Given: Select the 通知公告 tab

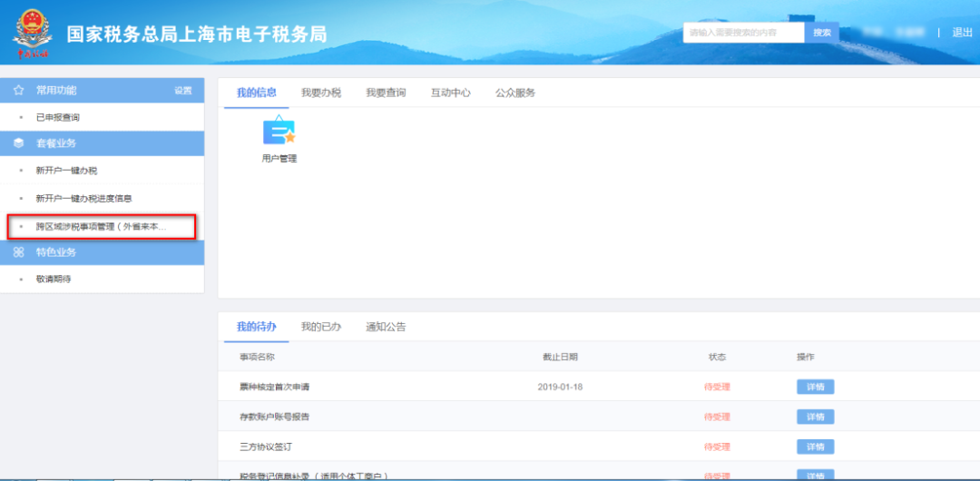Looking at the screenshot, I should tap(386, 327).
